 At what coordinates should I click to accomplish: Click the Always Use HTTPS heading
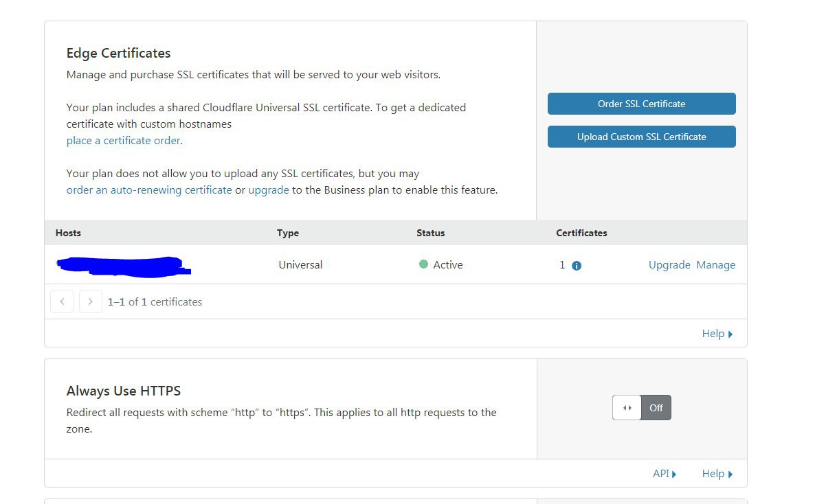click(x=124, y=391)
